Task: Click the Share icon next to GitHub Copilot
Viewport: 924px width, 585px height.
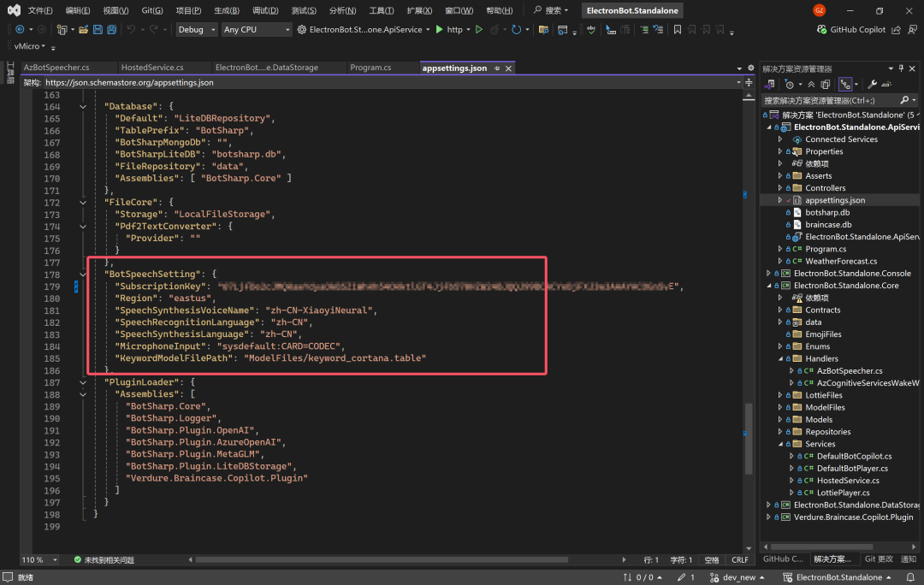Action: [x=897, y=29]
